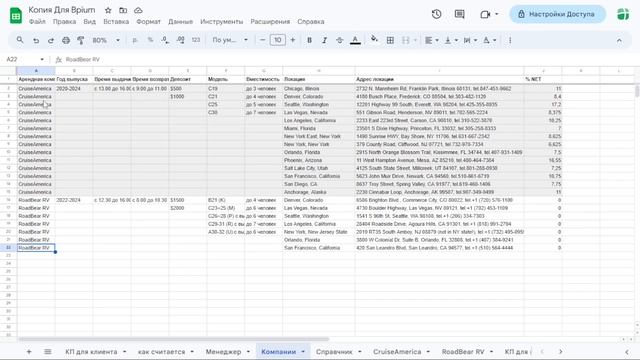The height and width of the screenshot is (360, 640).
Task: Star the document Копия Для Bpium
Action: click(x=108, y=10)
